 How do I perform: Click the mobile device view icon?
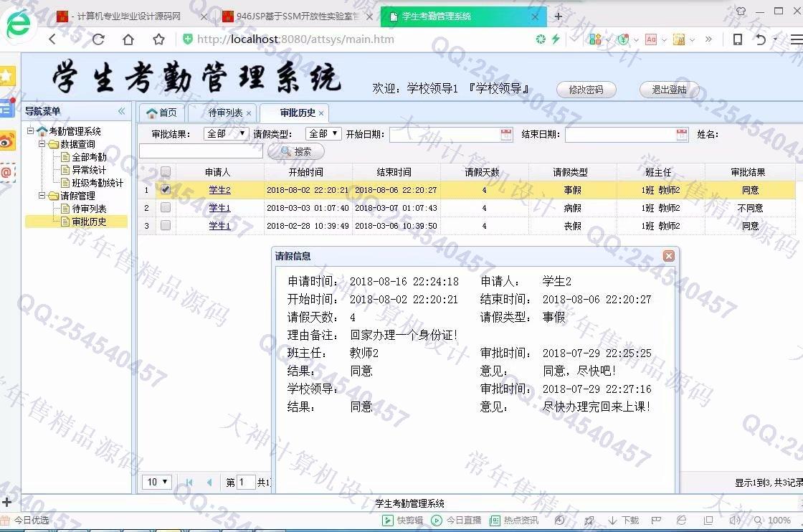pyautogui.click(x=738, y=39)
